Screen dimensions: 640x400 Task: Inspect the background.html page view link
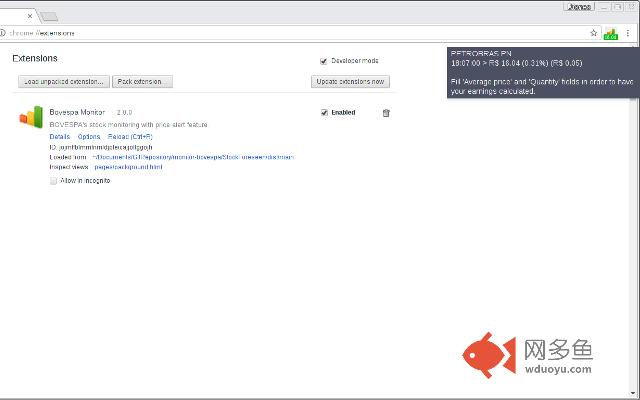pyautogui.click(x=129, y=167)
